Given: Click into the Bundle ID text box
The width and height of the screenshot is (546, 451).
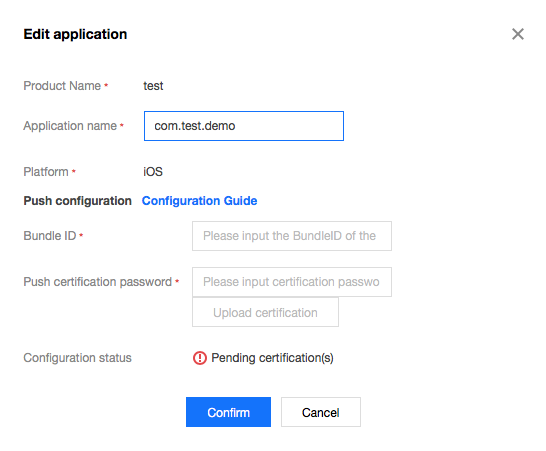Looking at the screenshot, I should click(x=292, y=236).
